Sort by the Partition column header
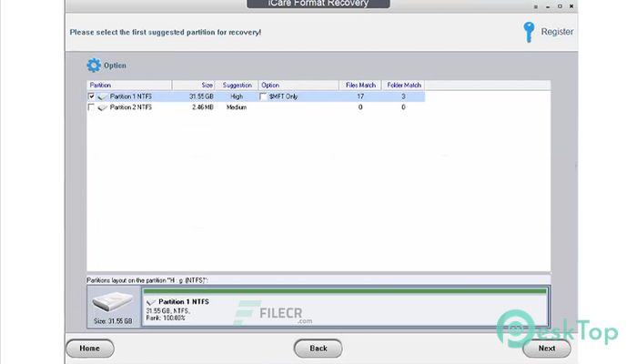Screen dimensions: 637x364 click(x=129, y=85)
